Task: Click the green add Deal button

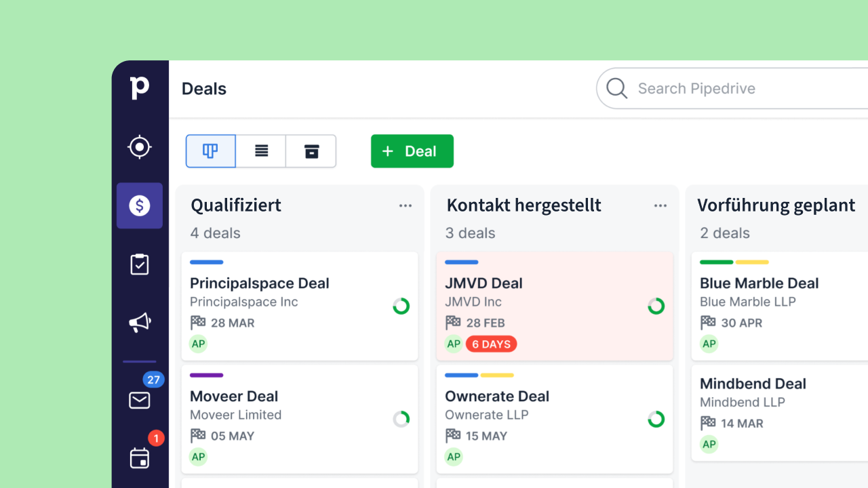Action: coord(412,151)
